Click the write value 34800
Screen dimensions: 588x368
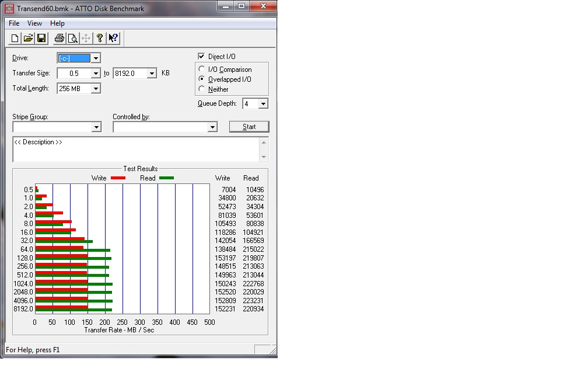[228, 198]
